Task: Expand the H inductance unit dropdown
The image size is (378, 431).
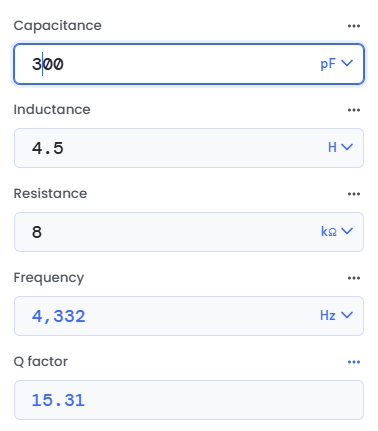Action: pos(340,147)
